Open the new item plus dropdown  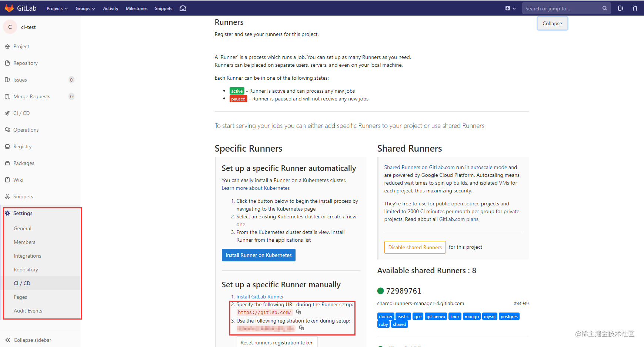point(510,8)
